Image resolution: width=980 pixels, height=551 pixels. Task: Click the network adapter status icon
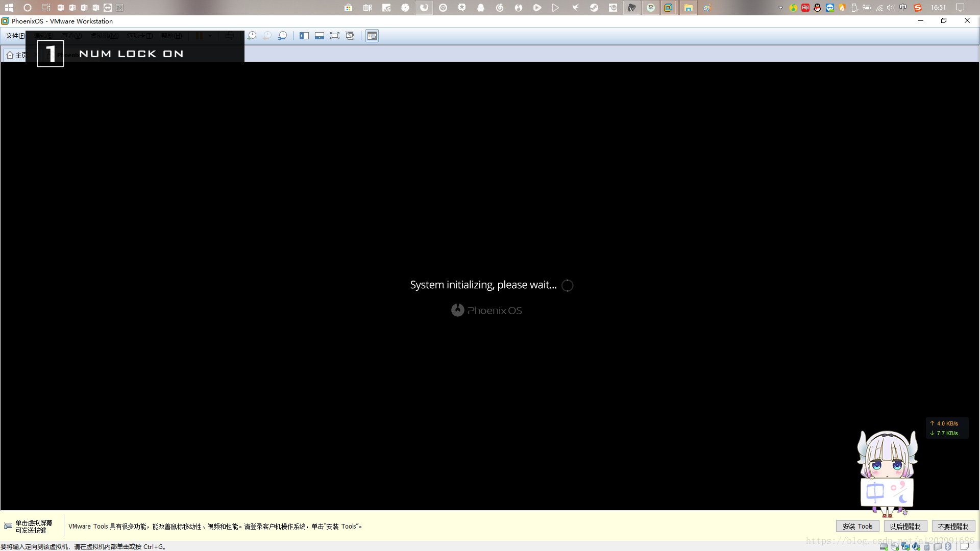[905, 546]
